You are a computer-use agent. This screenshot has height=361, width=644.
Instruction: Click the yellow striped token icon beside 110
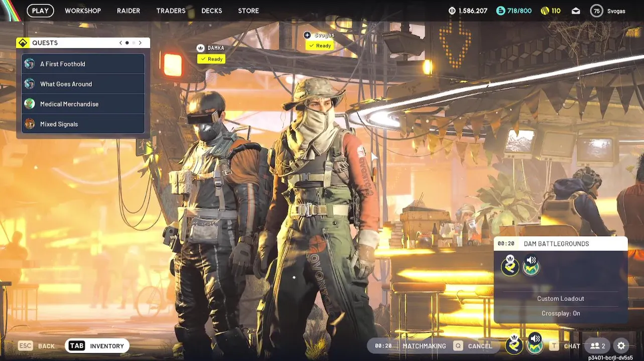545,11
